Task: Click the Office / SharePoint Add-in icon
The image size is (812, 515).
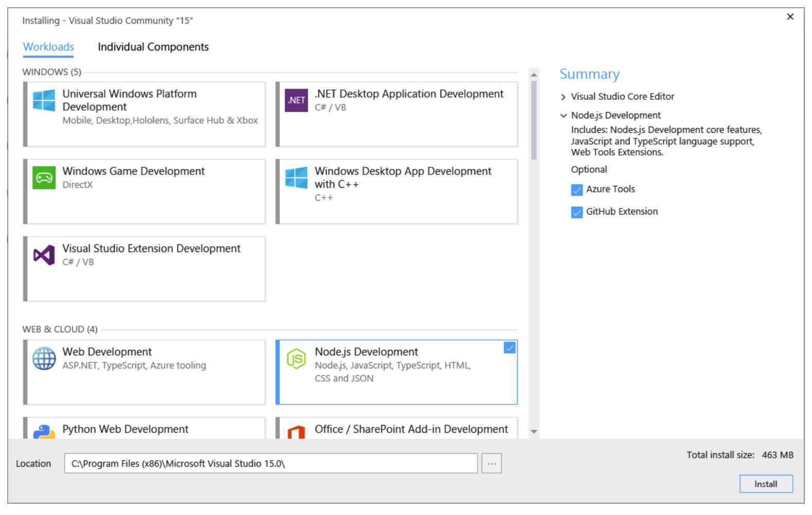Action: tap(296, 432)
